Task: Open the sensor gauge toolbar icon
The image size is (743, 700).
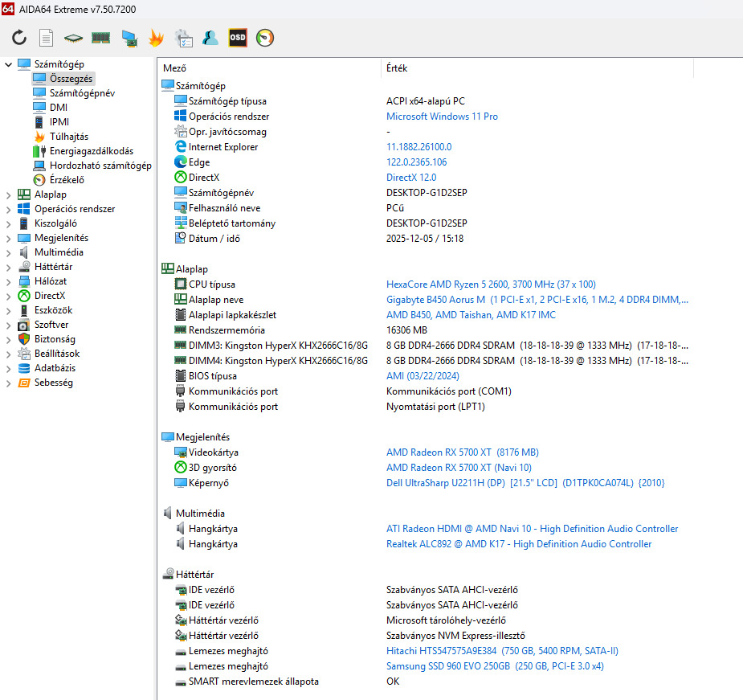Action: point(265,38)
